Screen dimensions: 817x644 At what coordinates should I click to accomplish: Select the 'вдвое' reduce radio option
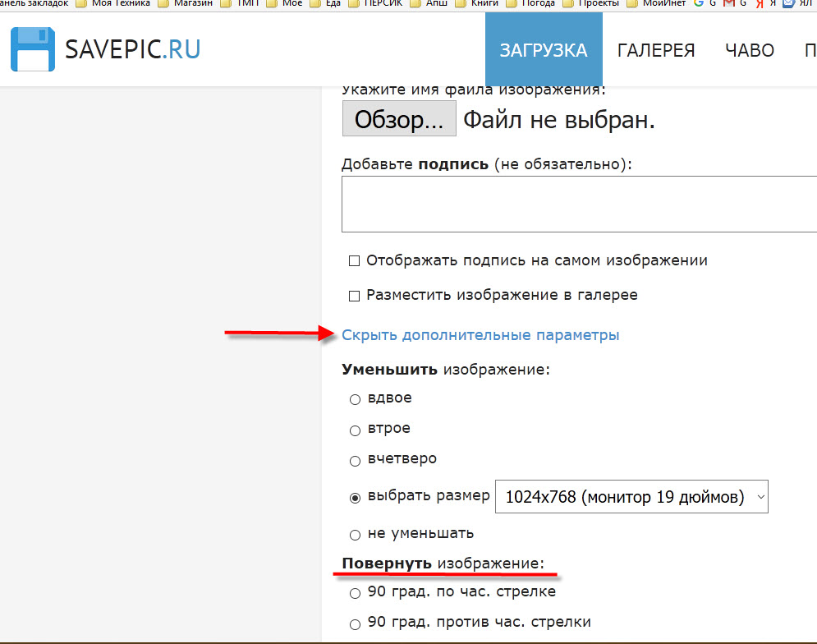coord(355,399)
